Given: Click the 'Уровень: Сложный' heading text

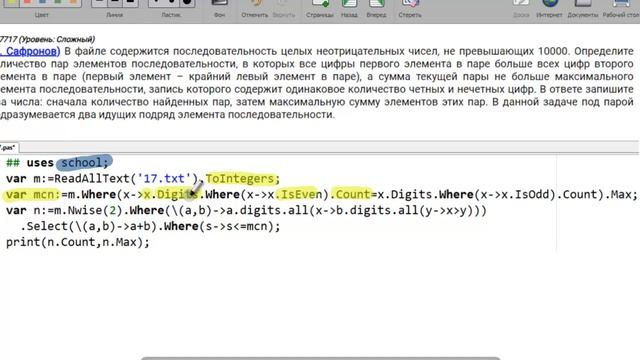Looking at the screenshot, I should pos(57,39).
